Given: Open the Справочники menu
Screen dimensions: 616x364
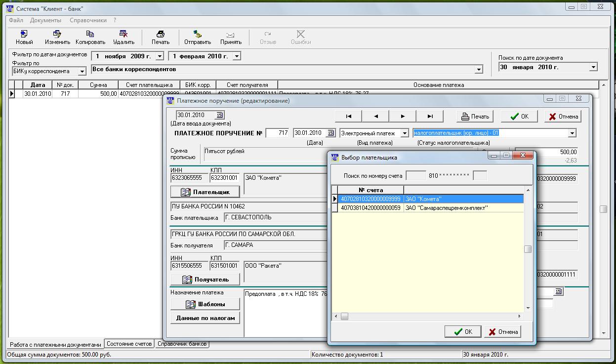Looking at the screenshot, I should pos(88,20).
